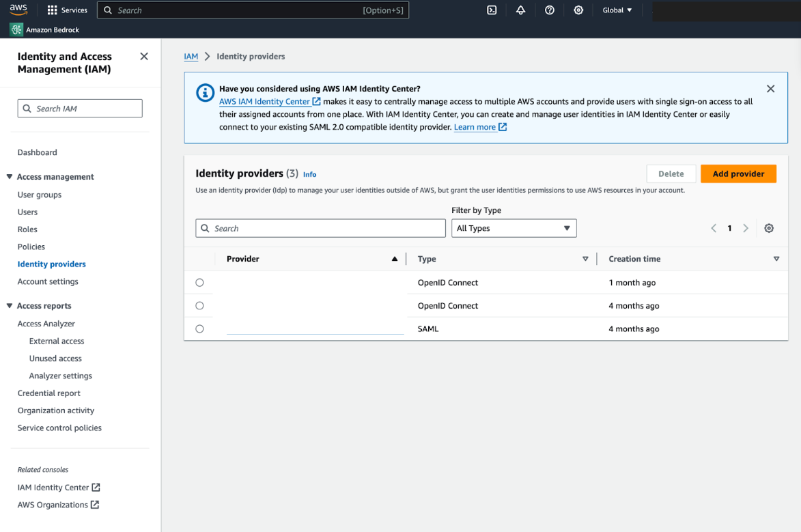Viewport: 801px width, 532px height.
Task: Click the page number 1
Action: [x=729, y=228]
